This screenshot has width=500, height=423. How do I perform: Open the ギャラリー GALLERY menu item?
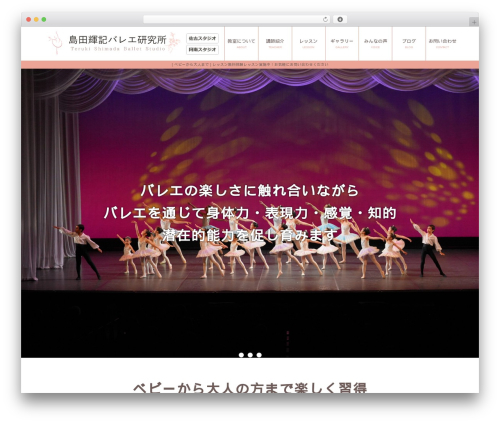[x=342, y=44]
